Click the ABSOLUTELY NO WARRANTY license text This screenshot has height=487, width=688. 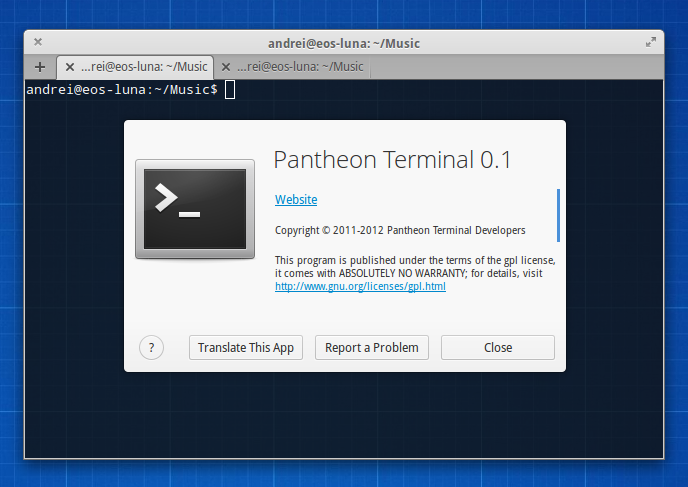[x=401, y=273]
